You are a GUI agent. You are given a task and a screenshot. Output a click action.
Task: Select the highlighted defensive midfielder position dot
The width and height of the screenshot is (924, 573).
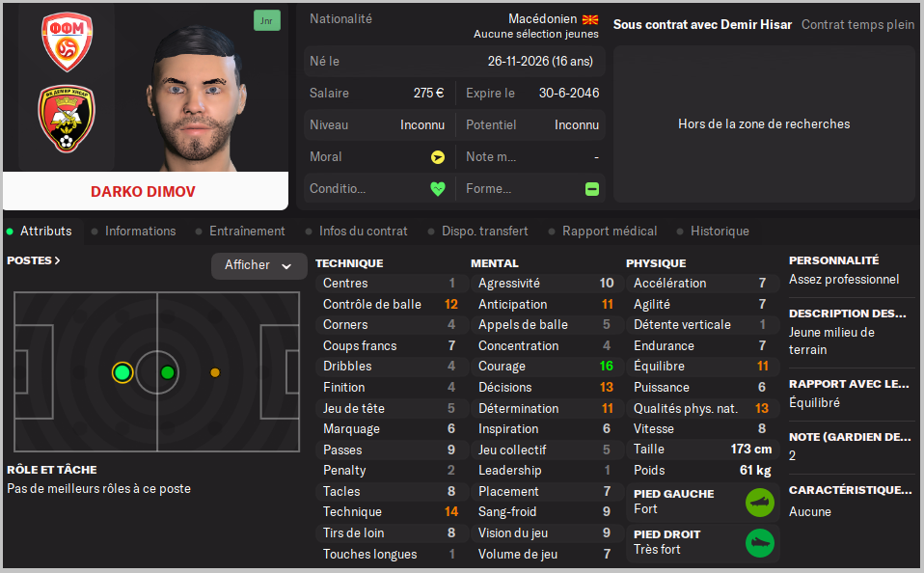tap(122, 372)
